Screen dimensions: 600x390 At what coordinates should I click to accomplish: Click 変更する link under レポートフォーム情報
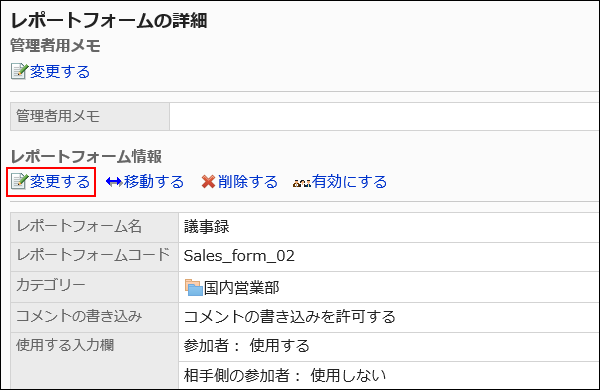[x=60, y=181]
